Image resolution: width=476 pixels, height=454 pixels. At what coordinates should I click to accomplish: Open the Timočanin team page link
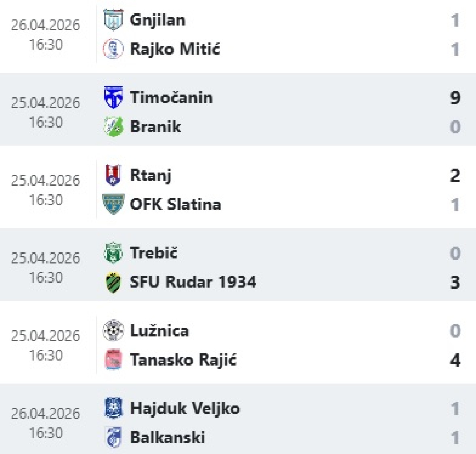click(x=171, y=97)
